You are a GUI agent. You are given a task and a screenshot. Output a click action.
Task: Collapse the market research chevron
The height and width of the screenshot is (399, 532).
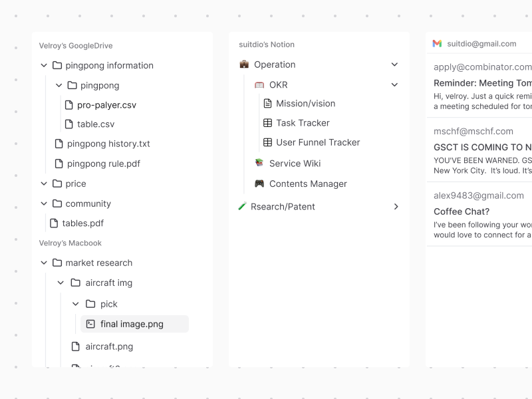pos(44,263)
